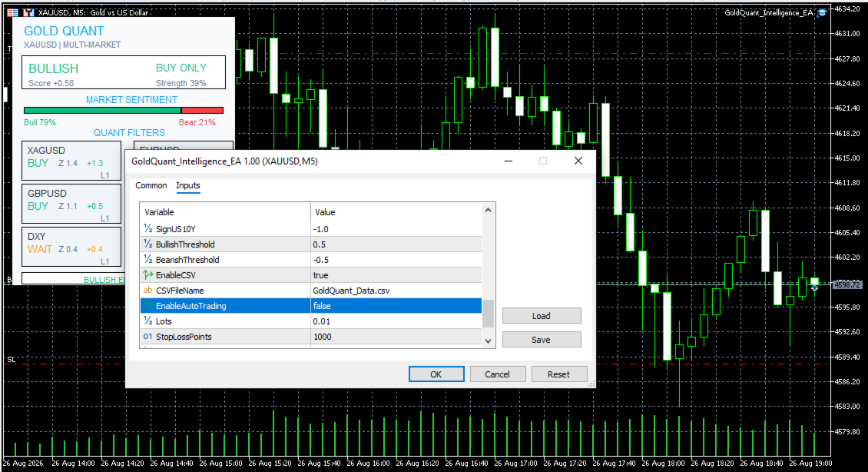Click the GBPUSD BUY filter card
The width and height of the screenshot is (868, 472).
click(71, 203)
